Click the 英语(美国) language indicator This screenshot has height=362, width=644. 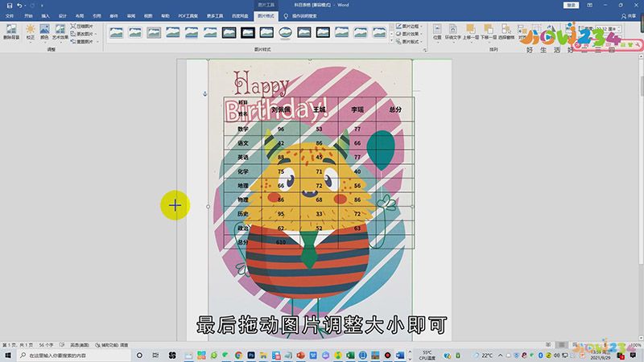pyautogui.click(x=79, y=345)
